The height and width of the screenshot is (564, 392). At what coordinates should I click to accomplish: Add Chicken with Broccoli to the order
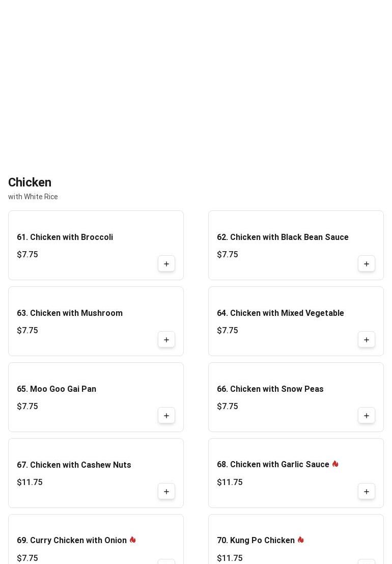(x=166, y=264)
